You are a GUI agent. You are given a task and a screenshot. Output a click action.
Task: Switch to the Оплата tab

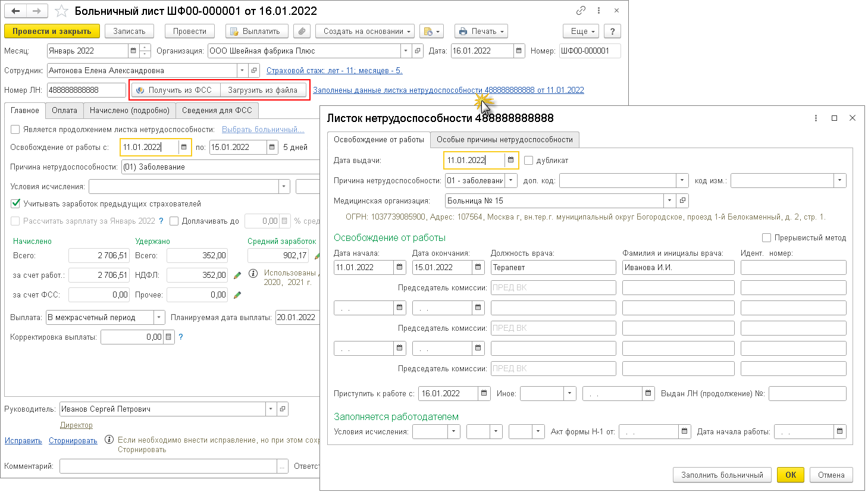coord(64,111)
